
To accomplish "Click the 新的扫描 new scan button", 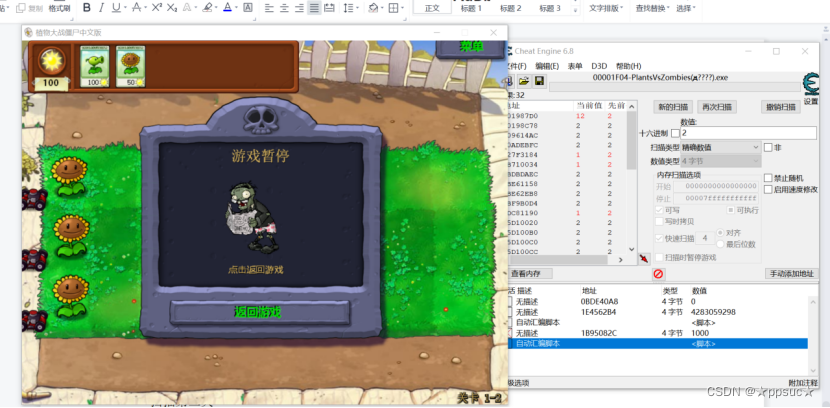I will point(673,107).
